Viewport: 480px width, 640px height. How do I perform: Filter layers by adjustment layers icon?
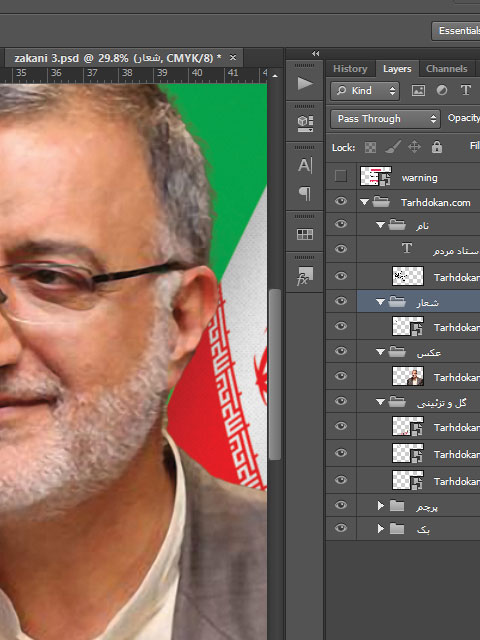(442, 90)
